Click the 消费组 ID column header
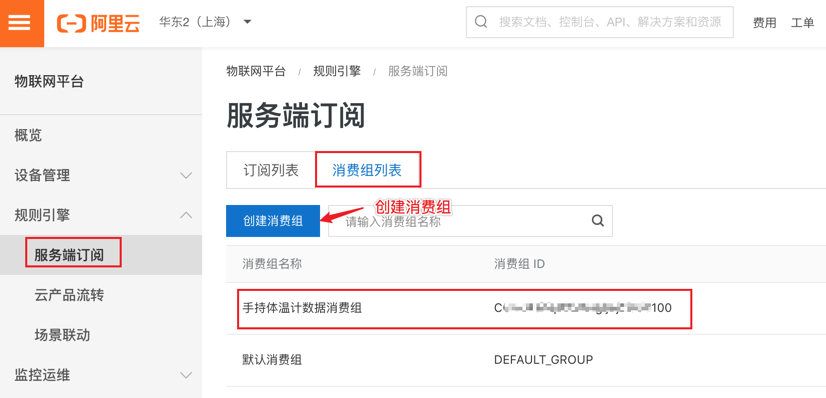826x398 pixels. [519, 264]
